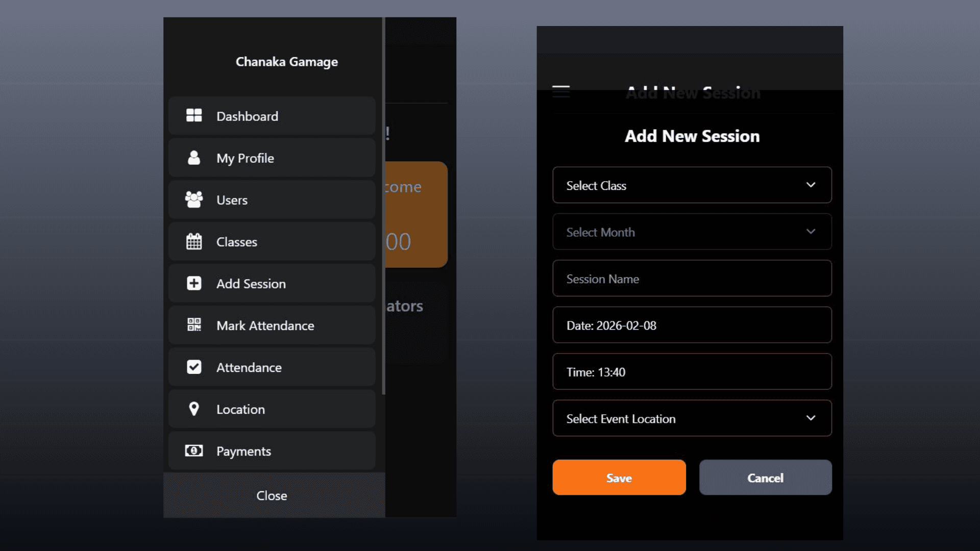The height and width of the screenshot is (551, 980).
Task: Close the side navigation drawer
Action: [x=274, y=495]
